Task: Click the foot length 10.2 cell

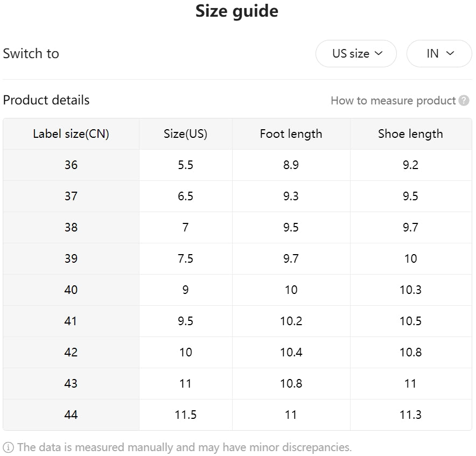Action: [291, 321]
